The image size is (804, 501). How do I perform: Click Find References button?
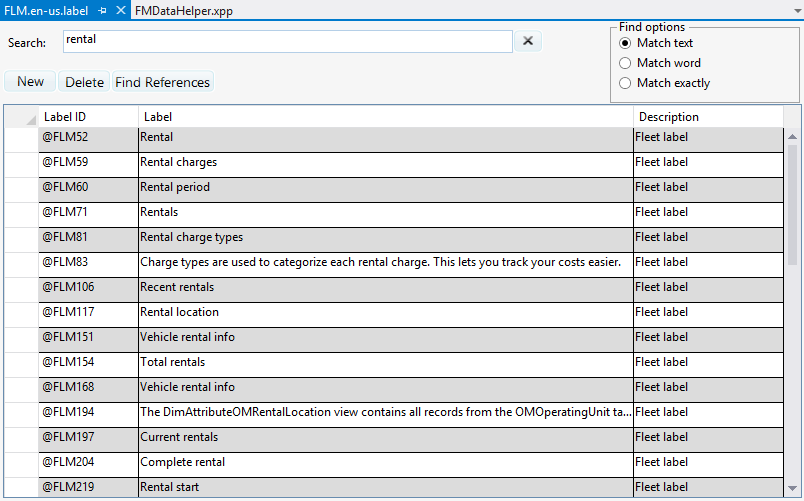tap(162, 82)
